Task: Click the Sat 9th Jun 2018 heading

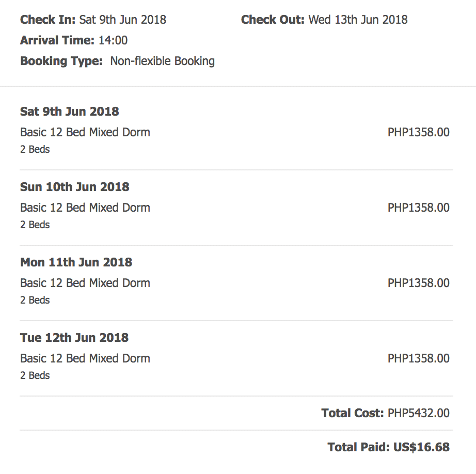Action: [70, 112]
